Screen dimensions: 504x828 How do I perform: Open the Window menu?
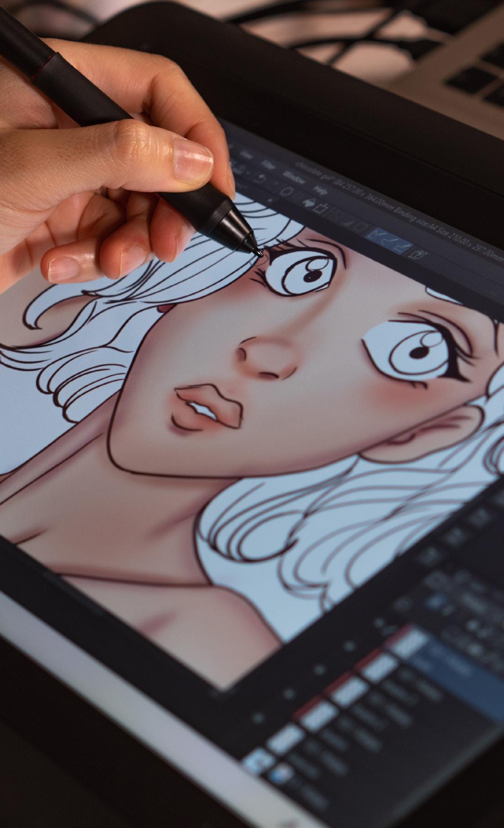[293, 176]
